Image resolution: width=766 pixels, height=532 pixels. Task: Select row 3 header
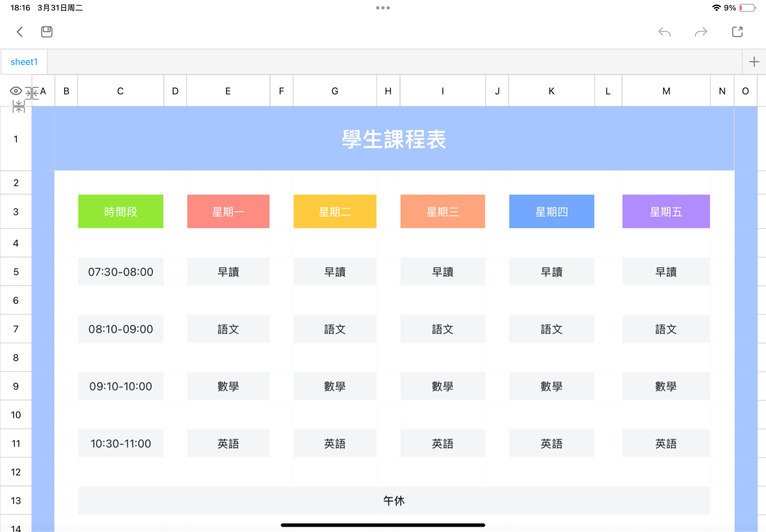pos(16,212)
